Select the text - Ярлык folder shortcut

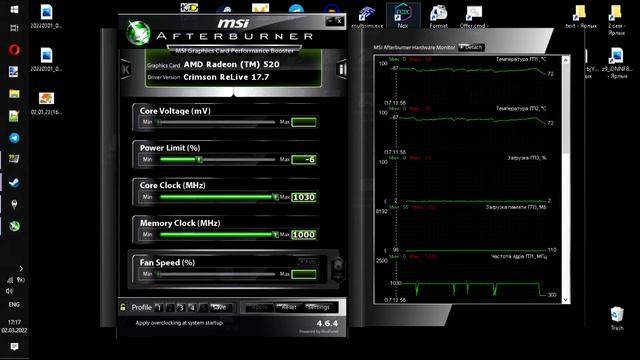point(581,16)
